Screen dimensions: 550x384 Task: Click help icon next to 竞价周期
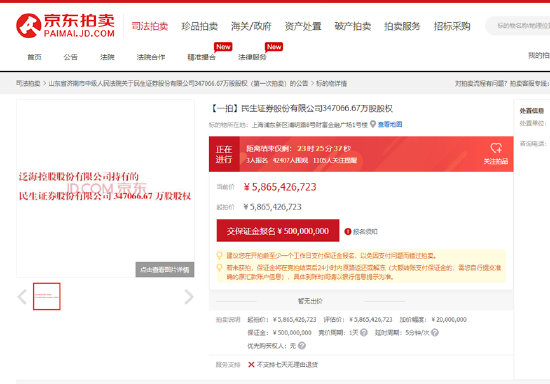(x=364, y=332)
